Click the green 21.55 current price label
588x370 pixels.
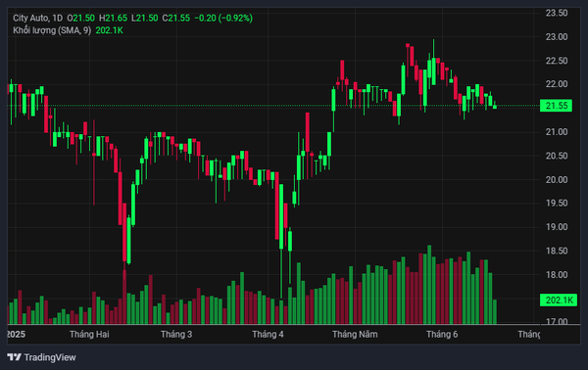[556, 106]
